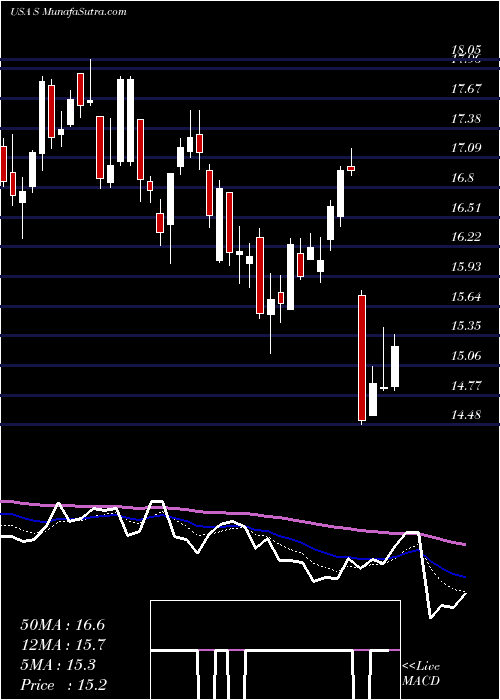
Task: Click the Price : 15.2 readout
Action: pos(63,685)
